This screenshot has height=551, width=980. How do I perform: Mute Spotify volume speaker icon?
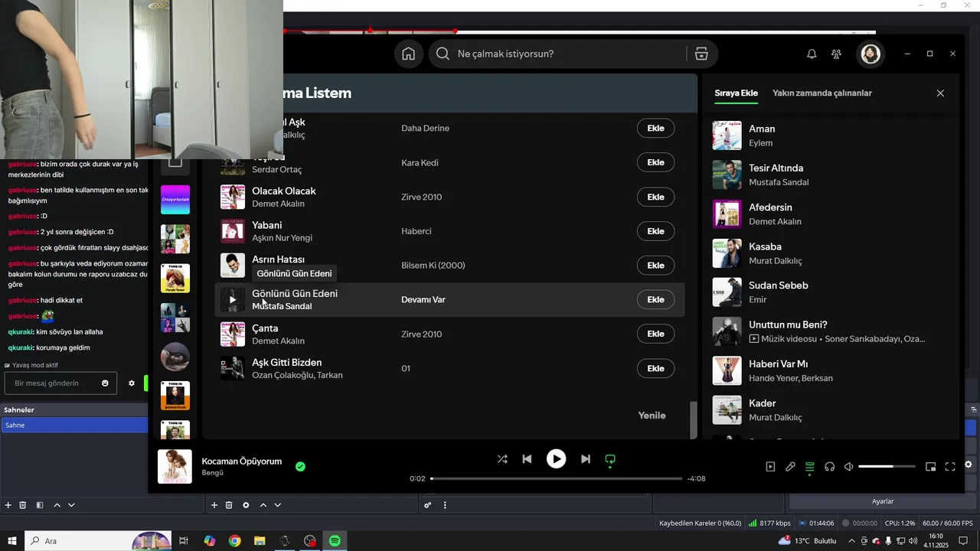pyautogui.click(x=848, y=467)
